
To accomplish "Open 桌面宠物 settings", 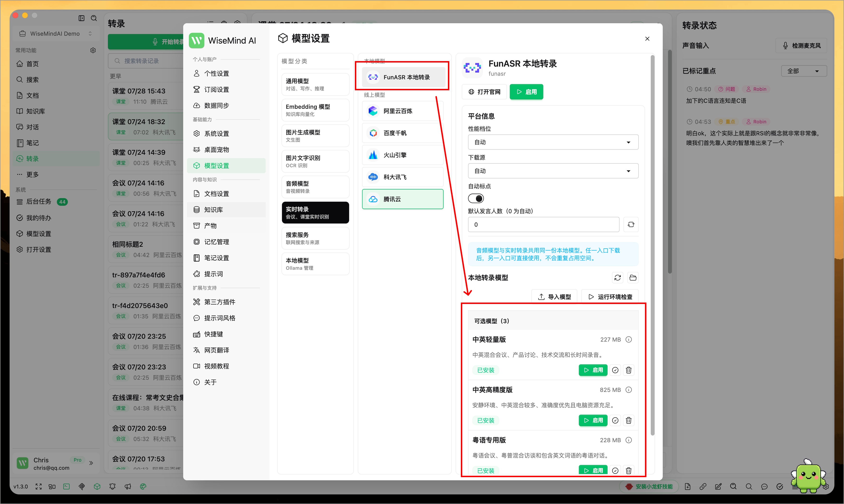I will 226,150.
